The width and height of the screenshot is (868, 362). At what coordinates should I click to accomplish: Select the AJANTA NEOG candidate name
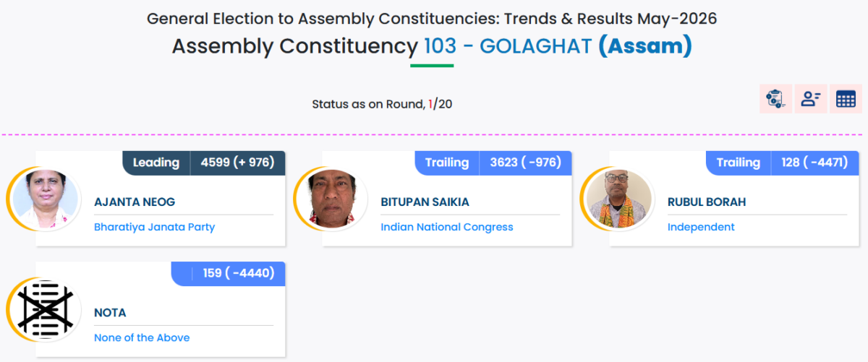tap(135, 202)
